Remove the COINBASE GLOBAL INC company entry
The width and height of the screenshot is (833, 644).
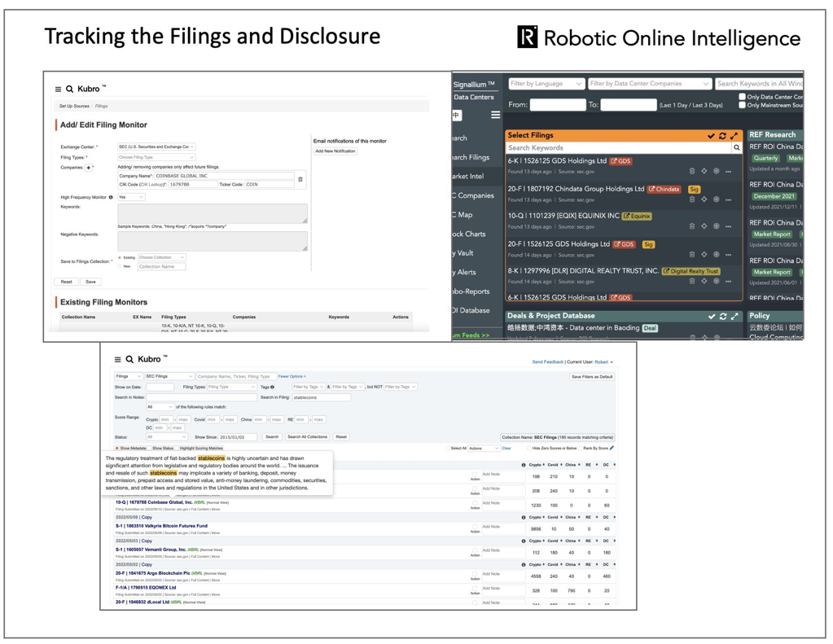[300, 180]
